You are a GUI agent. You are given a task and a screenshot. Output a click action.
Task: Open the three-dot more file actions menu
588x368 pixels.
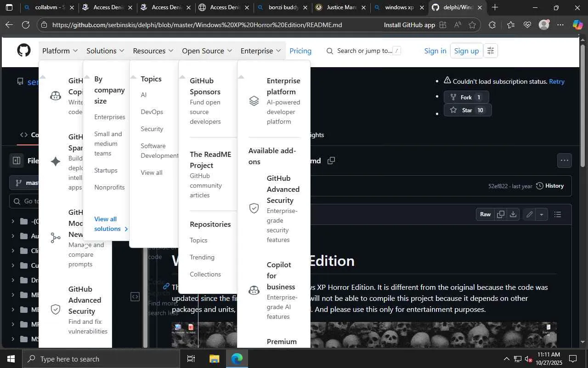click(565, 161)
